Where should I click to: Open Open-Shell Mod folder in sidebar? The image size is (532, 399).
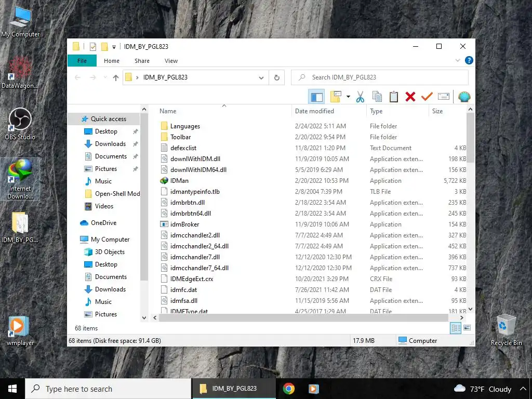point(117,194)
